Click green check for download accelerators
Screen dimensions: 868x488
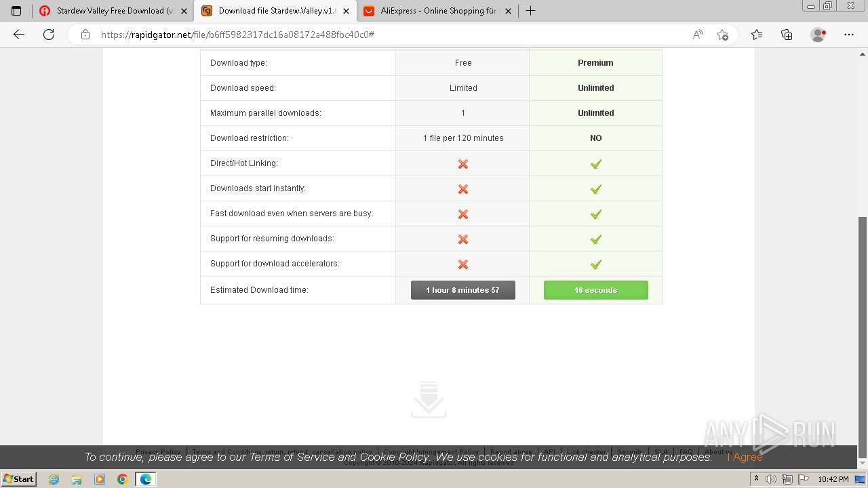596,264
